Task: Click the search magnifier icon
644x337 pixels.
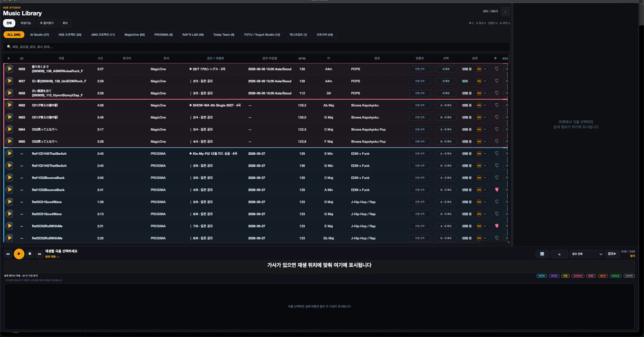Action: click(x=9, y=47)
